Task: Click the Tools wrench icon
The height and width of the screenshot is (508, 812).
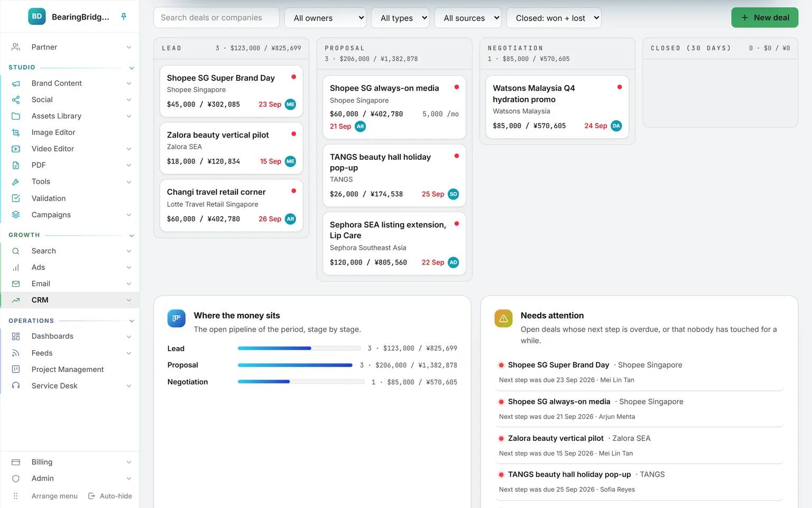Action: pos(16,182)
